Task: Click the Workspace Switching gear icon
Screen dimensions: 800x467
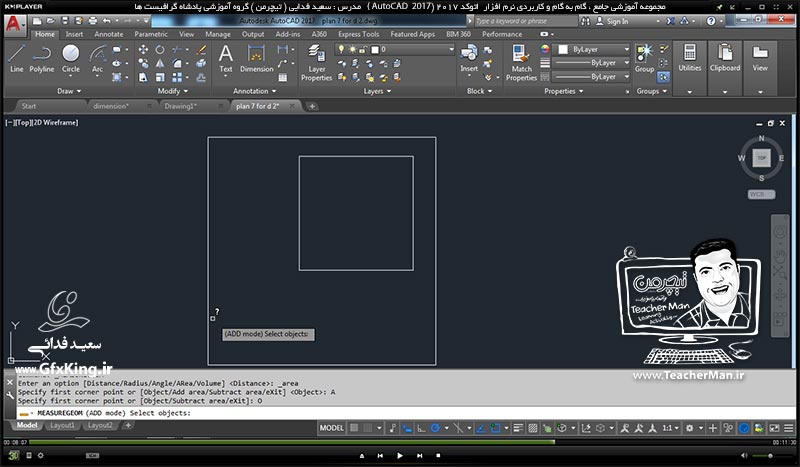Action: pos(690,428)
